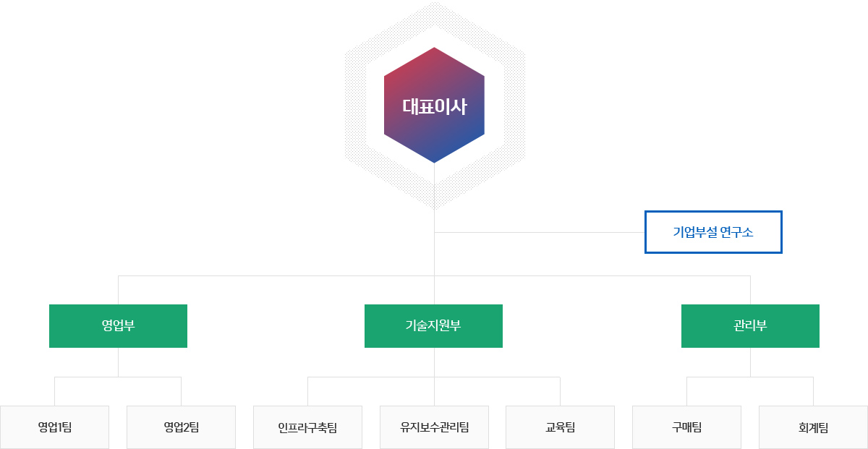Open the 기업부설 연구소 box
This screenshot has width=868, height=449.
(713, 232)
